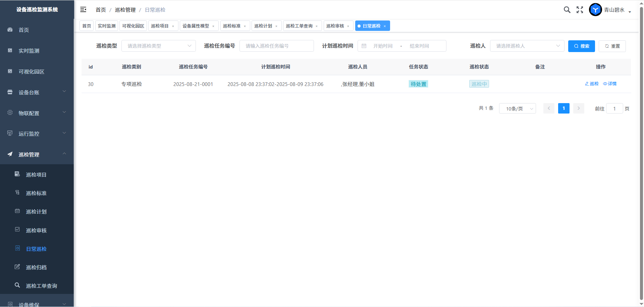This screenshot has width=644, height=307.
Task: Click the 详情 link in row 30
Action: point(610,84)
